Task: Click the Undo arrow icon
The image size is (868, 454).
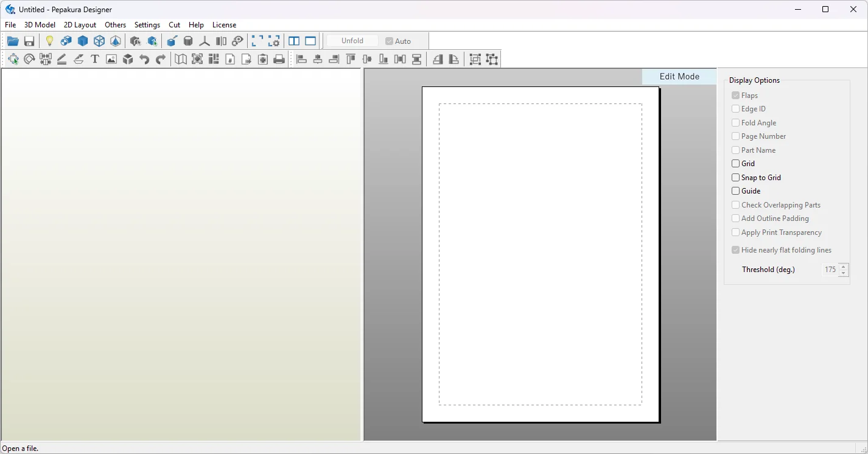Action: coord(144,59)
